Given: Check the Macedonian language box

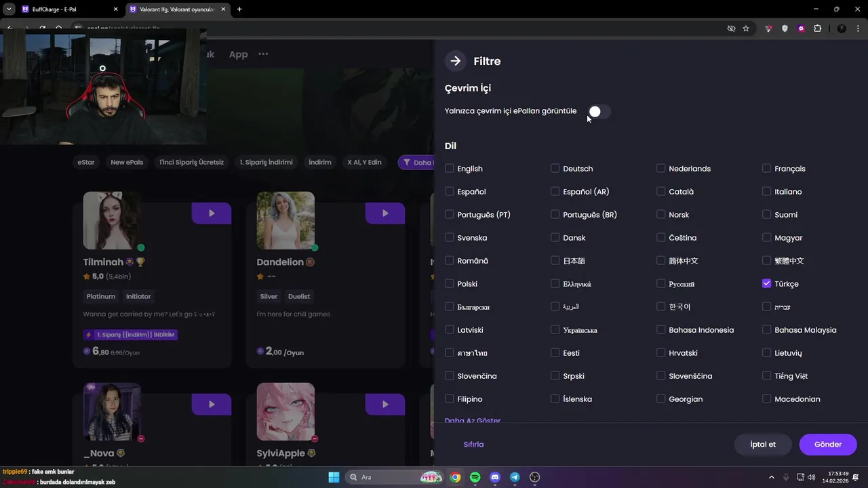Looking at the screenshot, I should click(766, 399).
